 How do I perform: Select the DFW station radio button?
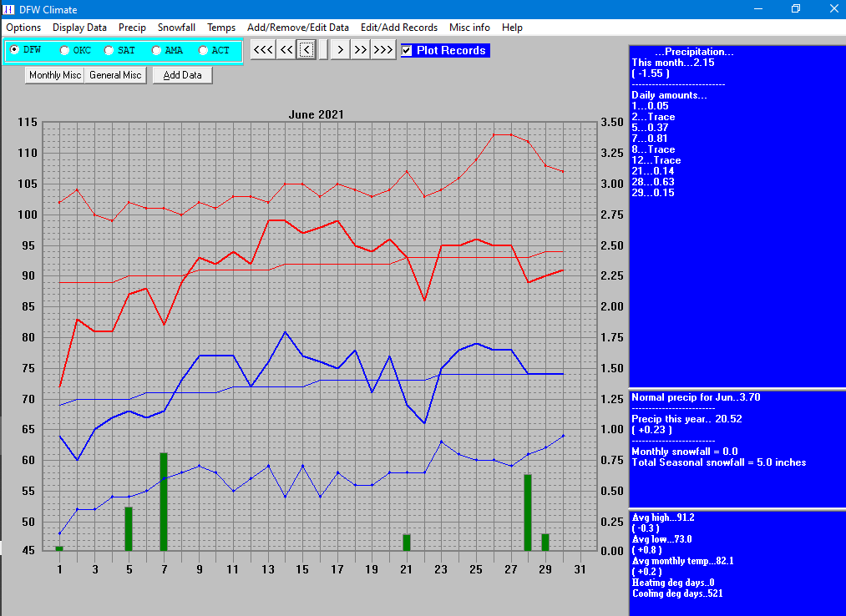26,49
